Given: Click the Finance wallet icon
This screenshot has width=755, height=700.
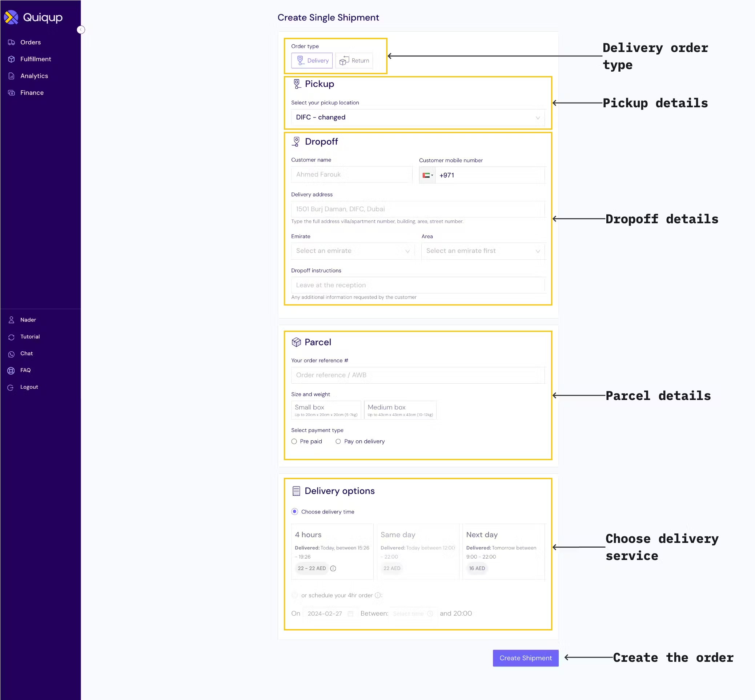Looking at the screenshot, I should [x=11, y=93].
